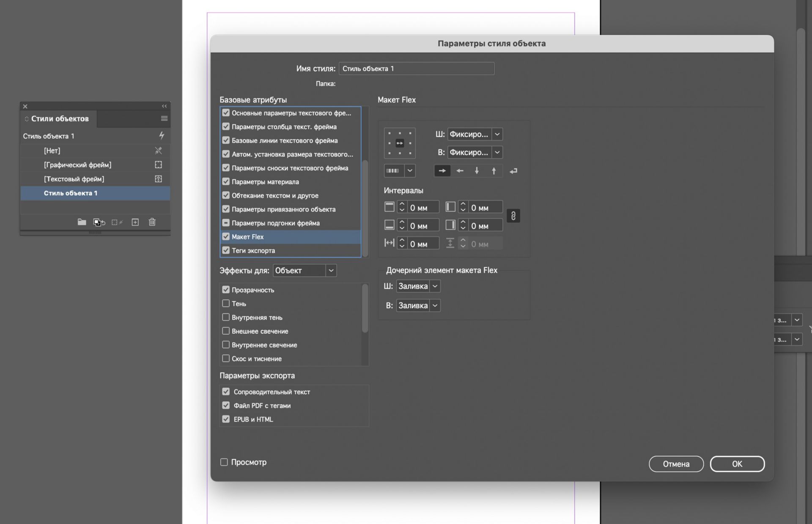
Task: Click the folder icon to create style group
Action: [x=82, y=222]
